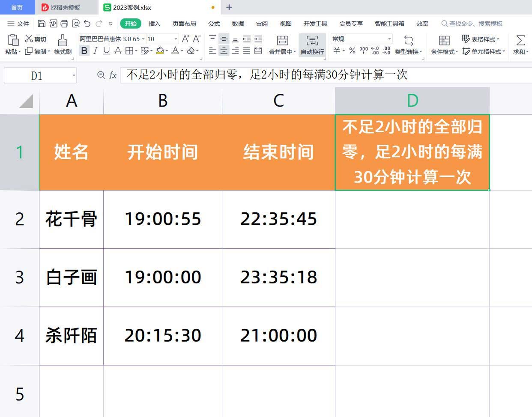Viewport: 532px width, 417px height.
Task: Click Merge and Center 合并居中
Action: coord(282,45)
